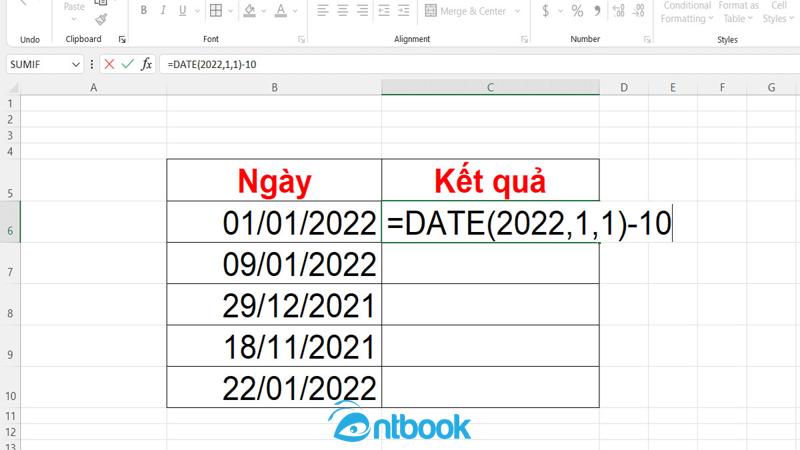Select cell with 09/01/2022
This screenshot has width=800, height=450.
click(274, 263)
